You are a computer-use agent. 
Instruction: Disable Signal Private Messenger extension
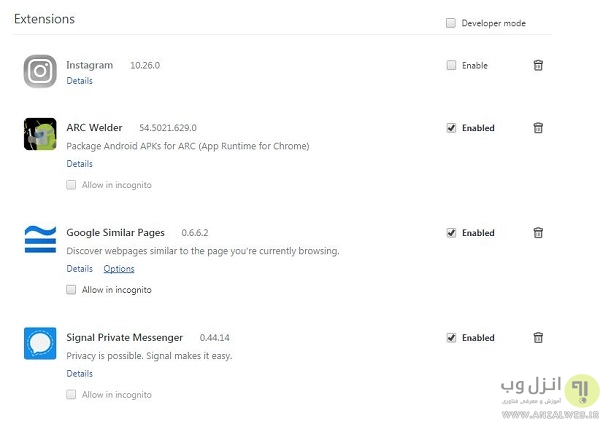pyautogui.click(x=451, y=338)
